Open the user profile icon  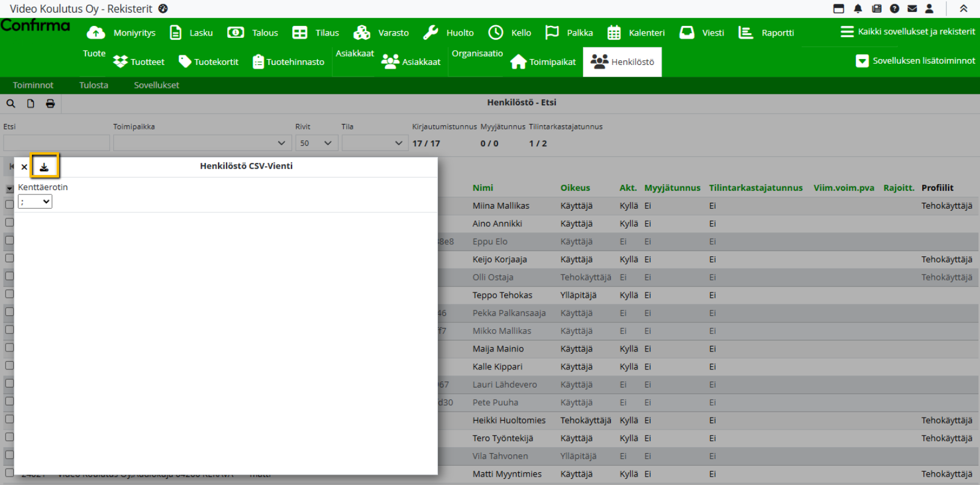coord(929,8)
